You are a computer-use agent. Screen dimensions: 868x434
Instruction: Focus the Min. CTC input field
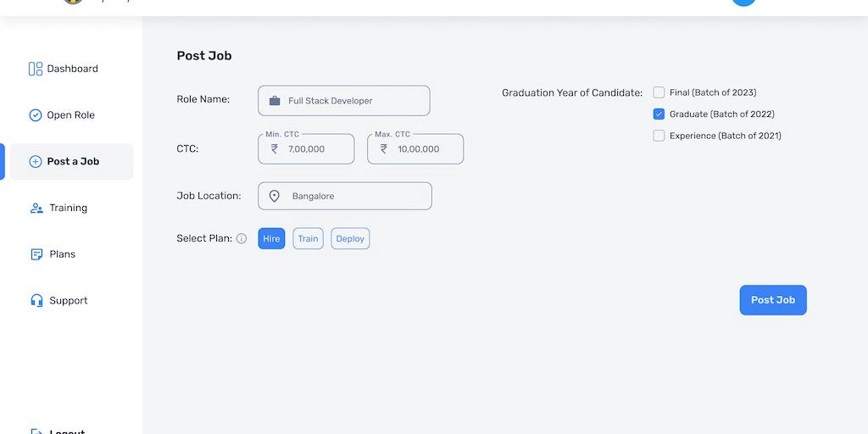(314, 149)
